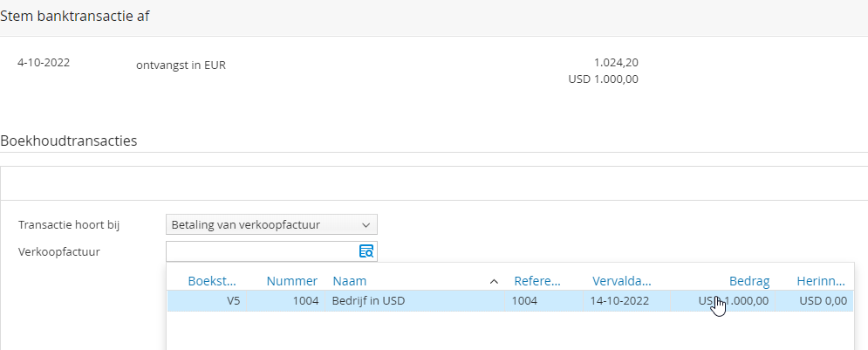This screenshot has height=350, width=868.
Task: Click journal code V5 in invoice row
Action: 231,301
